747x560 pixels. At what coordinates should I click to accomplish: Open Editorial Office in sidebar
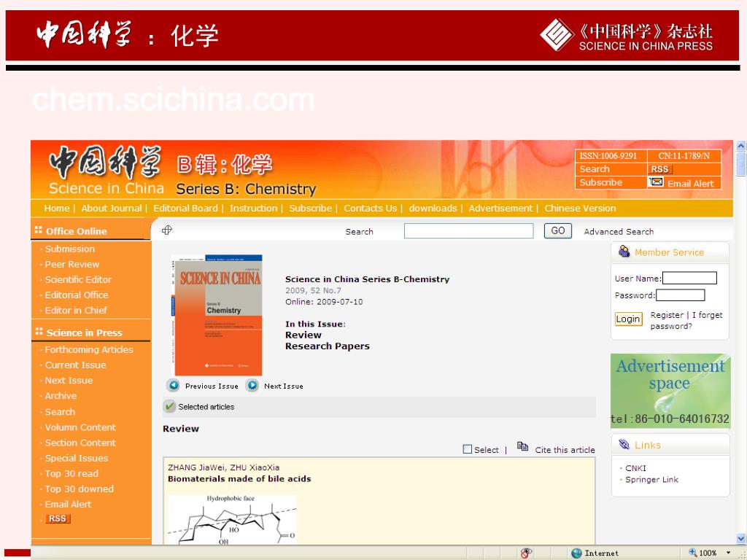77,295
